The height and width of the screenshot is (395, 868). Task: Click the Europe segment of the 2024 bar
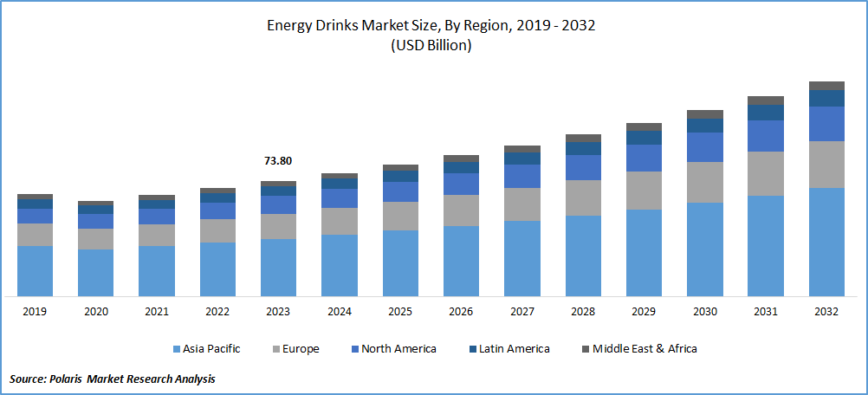340,221
